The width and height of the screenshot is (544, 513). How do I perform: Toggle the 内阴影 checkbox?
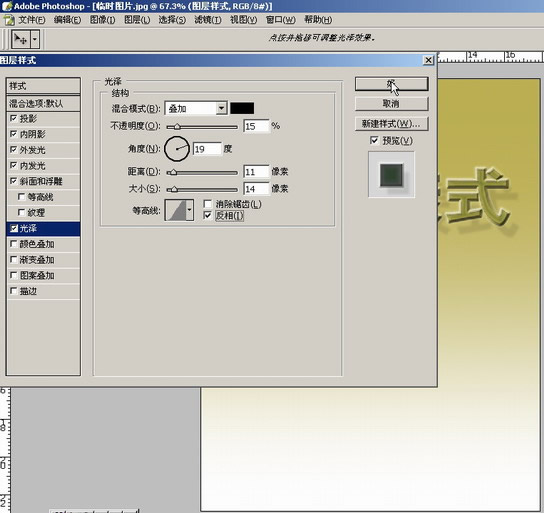click(x=14, y=134)
